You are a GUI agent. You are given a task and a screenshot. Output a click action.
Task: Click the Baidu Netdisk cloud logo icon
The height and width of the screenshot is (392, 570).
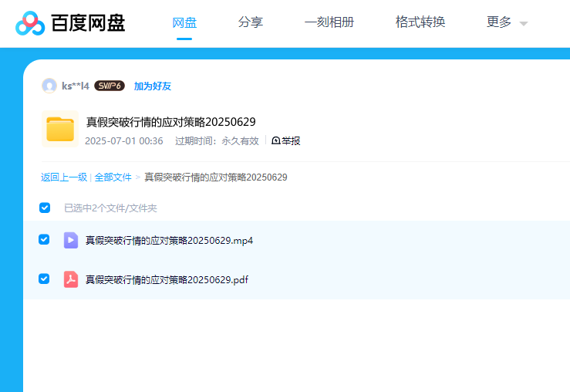[x=30, y=23]
